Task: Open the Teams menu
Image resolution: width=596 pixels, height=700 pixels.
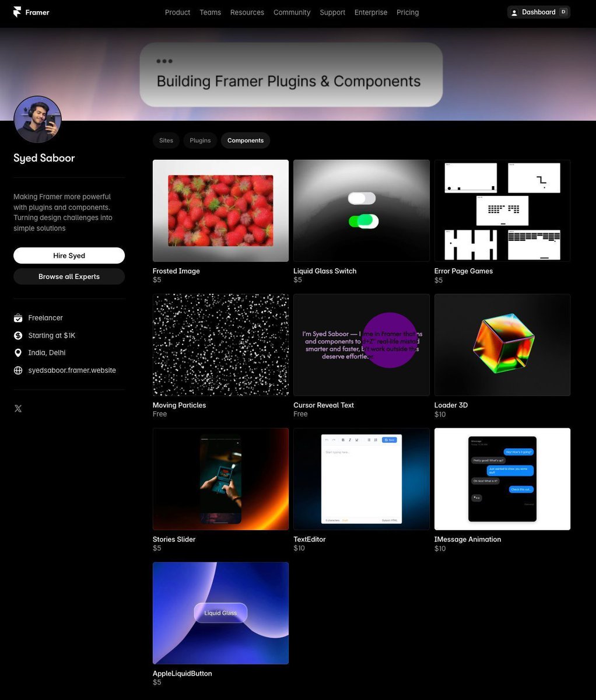Action: tap(210, 12)
